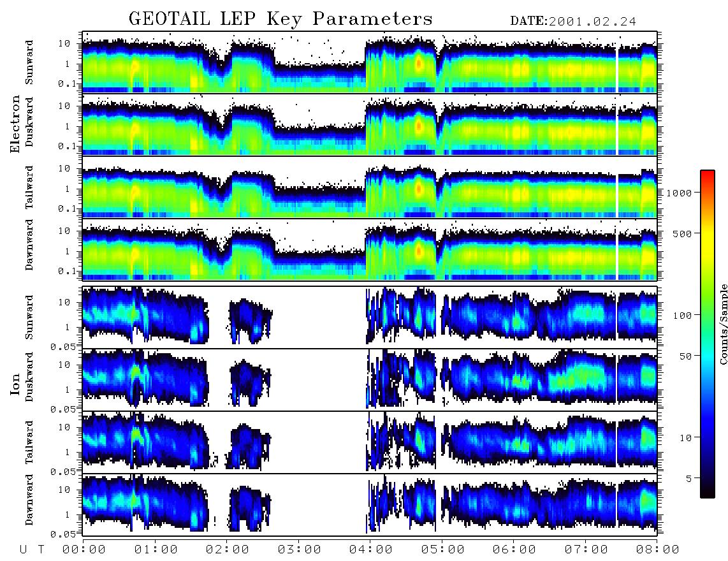Click the "500" color bar tick label

683,233
